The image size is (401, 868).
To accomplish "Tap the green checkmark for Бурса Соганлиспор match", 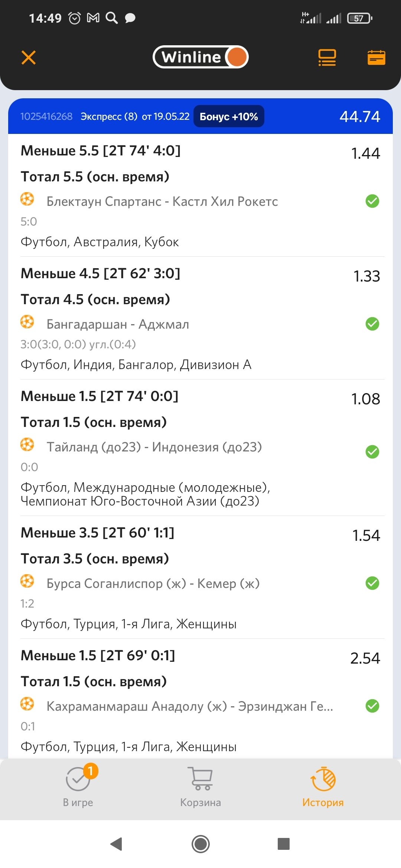I will point(372,583).
